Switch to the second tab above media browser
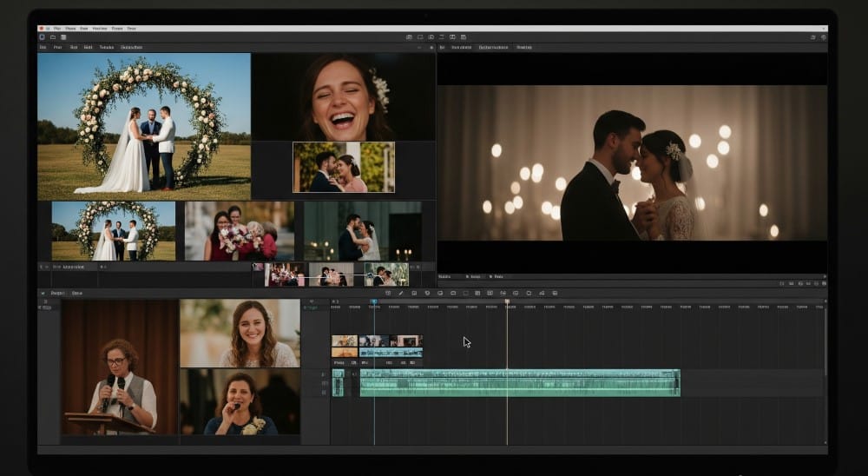 tap(57, 47)
